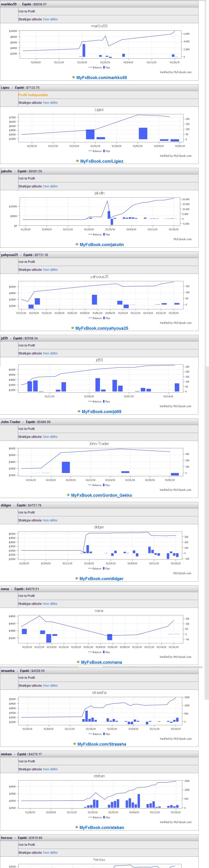Select 'Voir le Profil' under John-Trader
The width and height of the screenshot is (209, 868).
click(26, 429)
